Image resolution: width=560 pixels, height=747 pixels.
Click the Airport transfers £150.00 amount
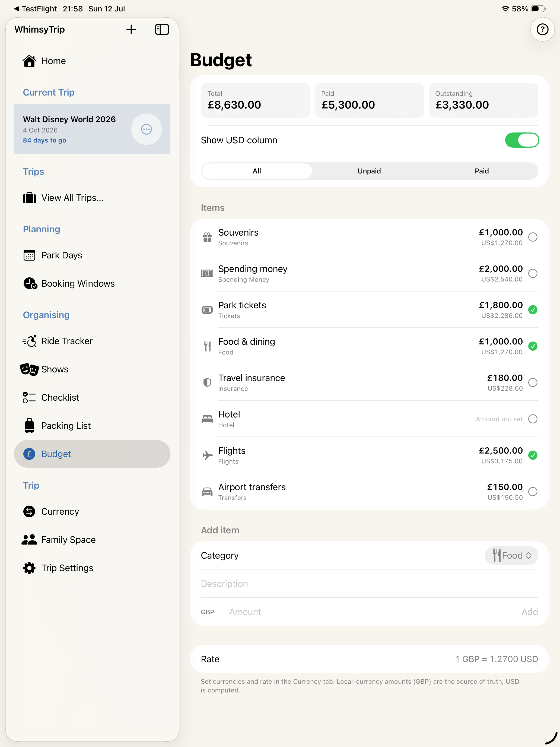505,487
